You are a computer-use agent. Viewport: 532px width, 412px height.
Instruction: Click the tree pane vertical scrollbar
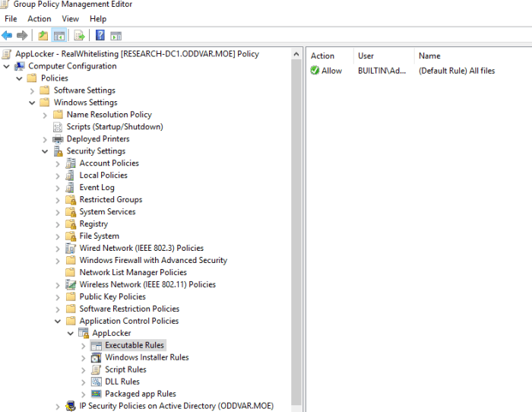296,228
